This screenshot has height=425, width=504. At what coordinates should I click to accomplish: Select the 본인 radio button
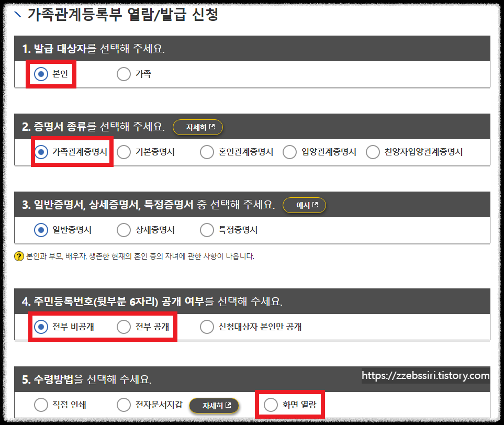[x=41, y=74]
